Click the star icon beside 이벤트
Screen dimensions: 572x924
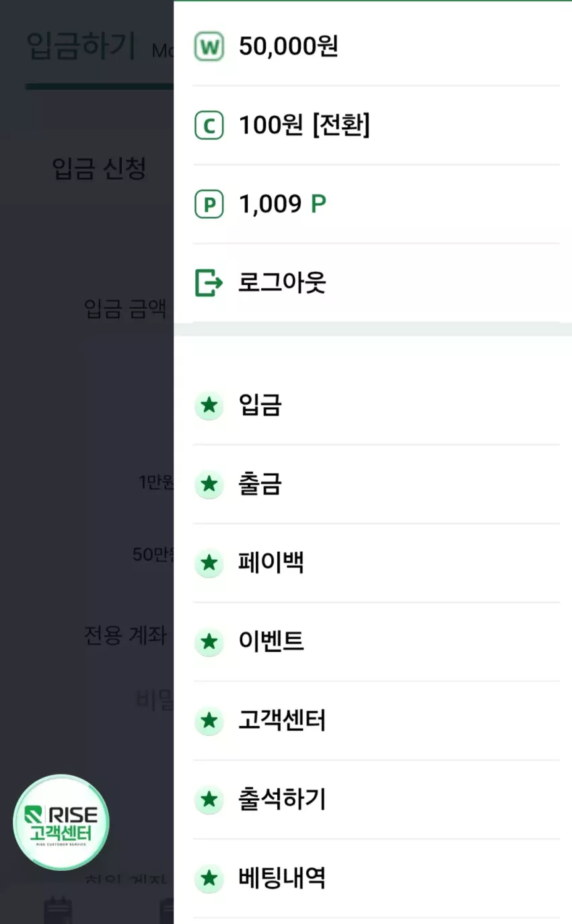coord(209,642)
